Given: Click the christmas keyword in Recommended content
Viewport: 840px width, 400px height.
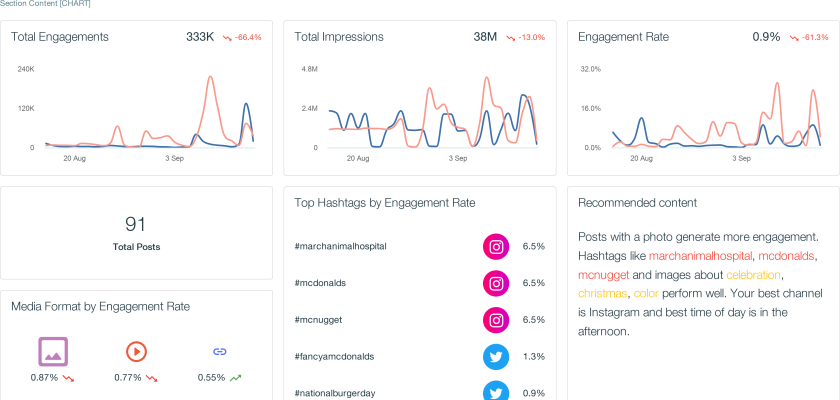Looking at the screenshot, I should click(x=602, y=294).
